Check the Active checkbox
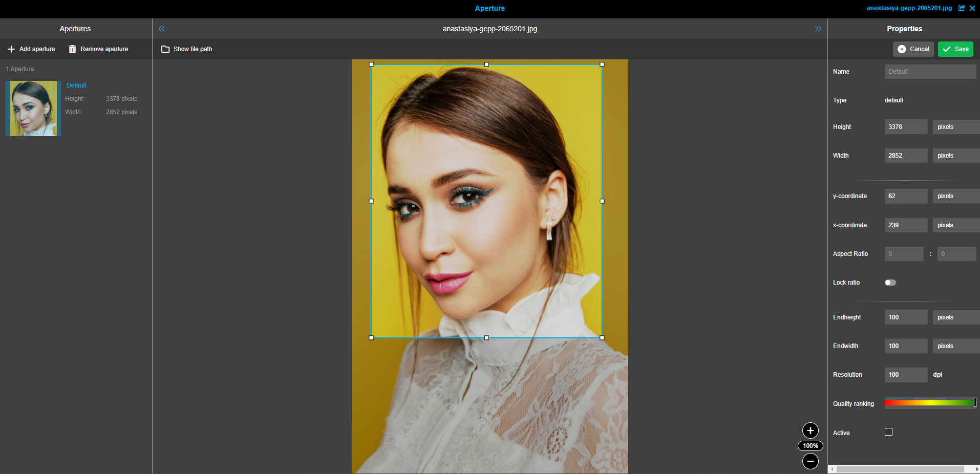 [888, 432]
